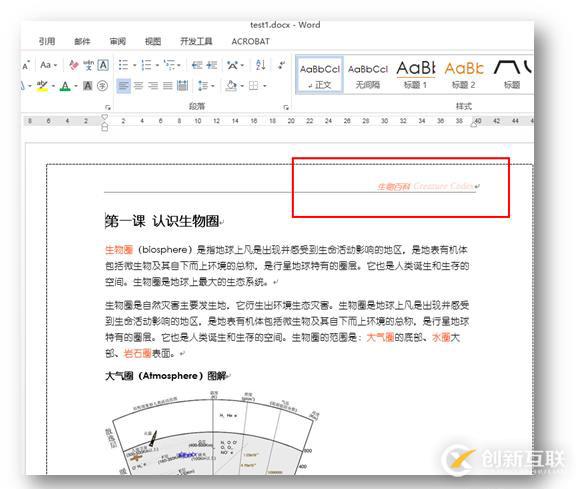This screenshot has height=489, width=576.
Task: Switch to the 视图 tab
Action: point(153,41)
